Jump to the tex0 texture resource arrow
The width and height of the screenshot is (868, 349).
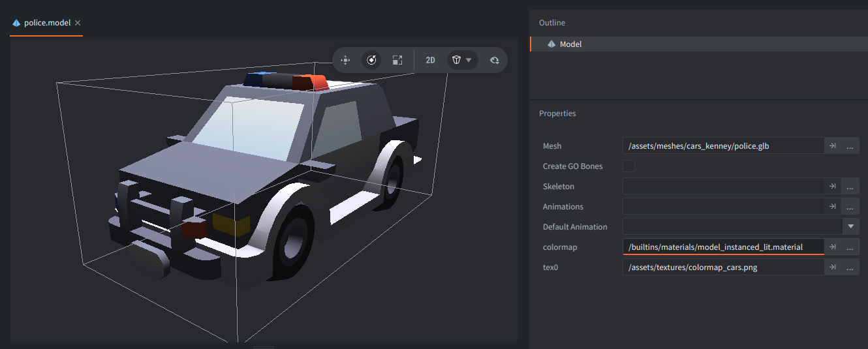833,267
